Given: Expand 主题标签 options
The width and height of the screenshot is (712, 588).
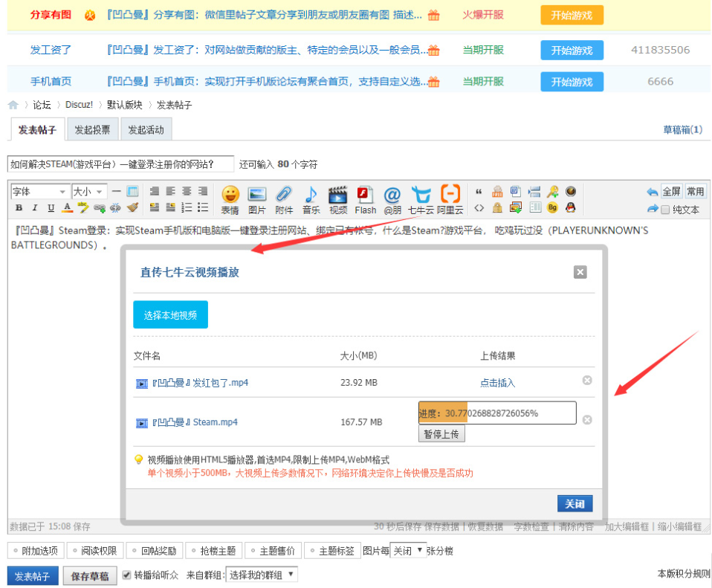Looking at the screenshot, I should click(332, 551).
